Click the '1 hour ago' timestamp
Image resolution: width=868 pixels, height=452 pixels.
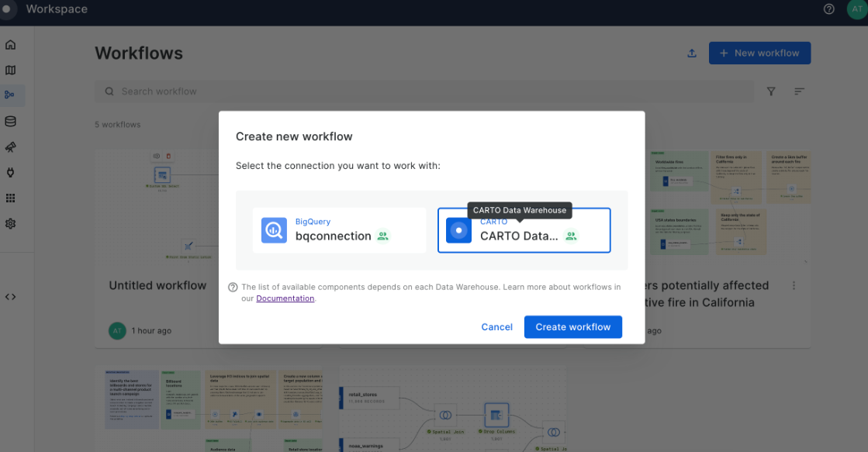[151, 331]
